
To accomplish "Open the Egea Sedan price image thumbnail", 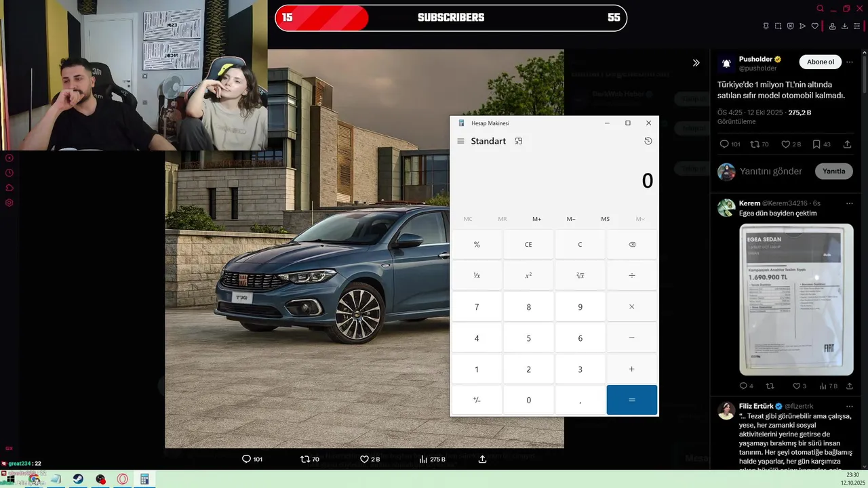I will (x=796, y=300).
